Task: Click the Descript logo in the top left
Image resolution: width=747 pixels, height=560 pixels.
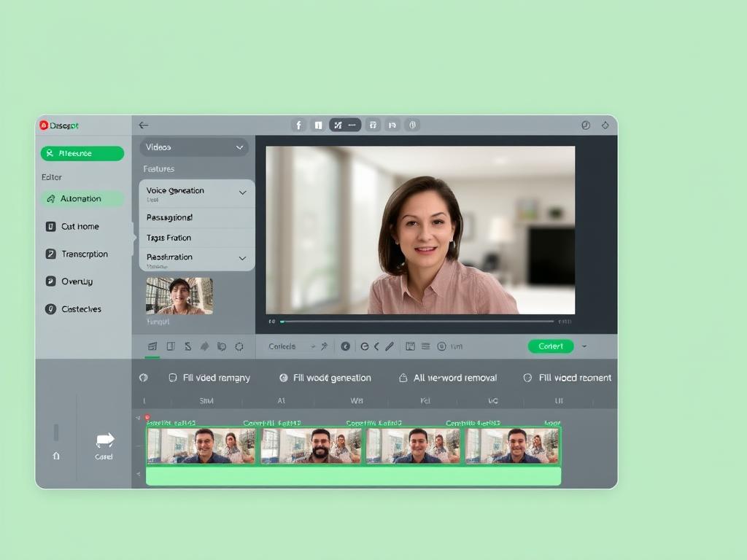Action: click(x=59, y=125)
